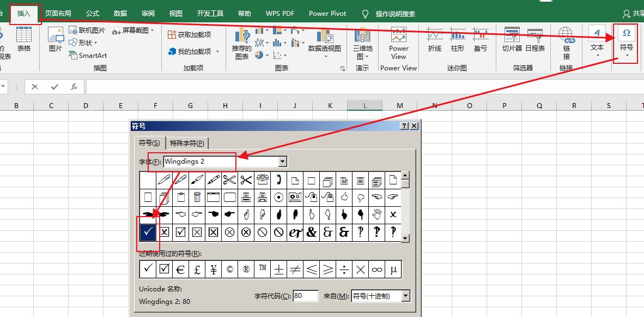Image resolution: width=644 pixels, height=317 pixels.
Task: Click the SmartArt button
Action: coord(88,55)
